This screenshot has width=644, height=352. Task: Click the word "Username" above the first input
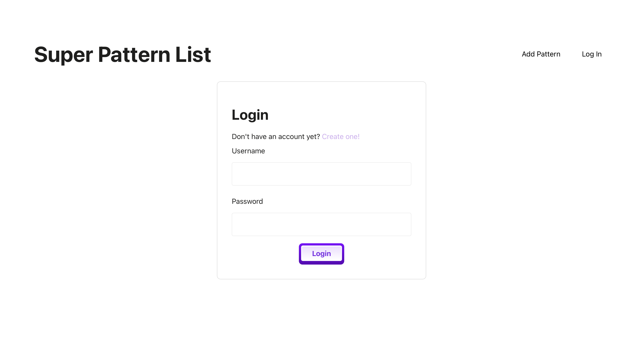tap(248, 151)
